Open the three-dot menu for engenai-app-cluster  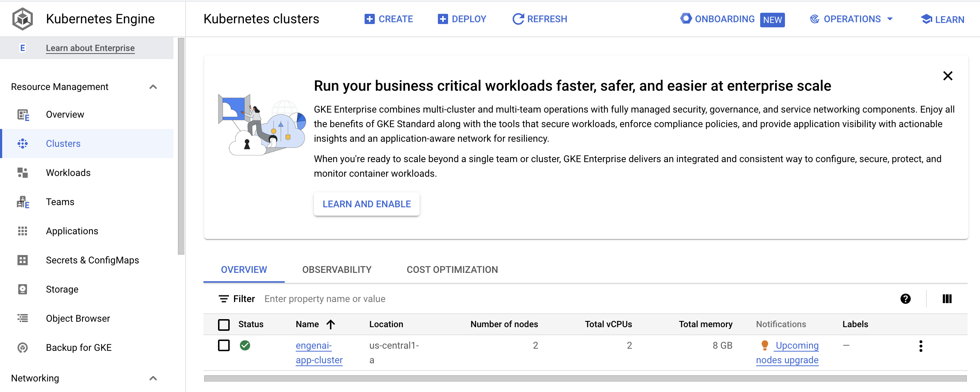[x=921, y=346]
